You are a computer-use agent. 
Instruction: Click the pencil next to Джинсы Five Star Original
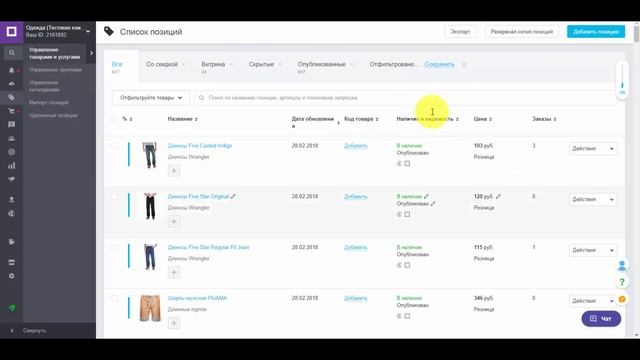point(233,196)
